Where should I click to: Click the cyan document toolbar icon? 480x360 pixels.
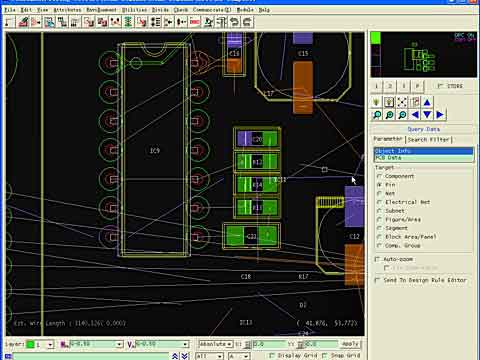[49, 22]
